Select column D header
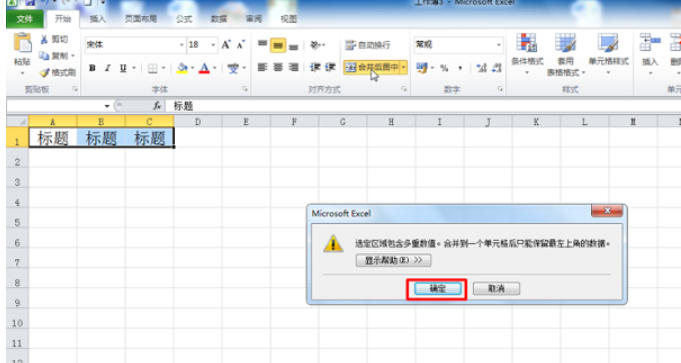681x363 pixels. tap(198, 122)
